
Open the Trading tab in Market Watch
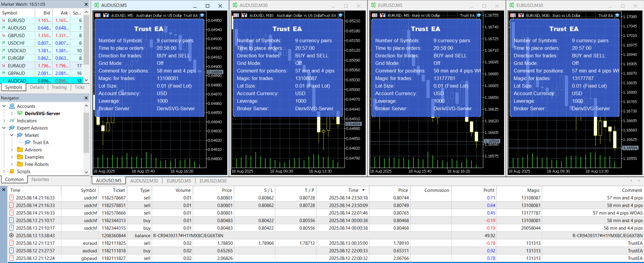59,87
